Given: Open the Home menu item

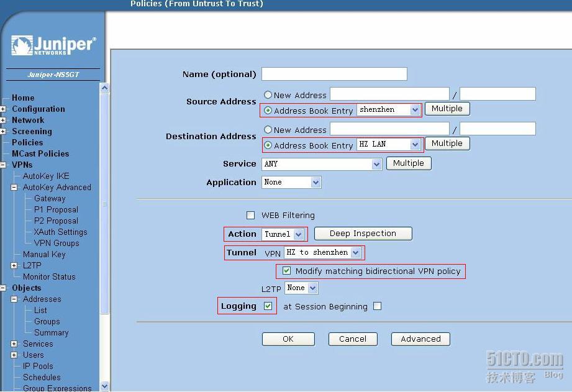Looking at the screenshot, I should click(23, 98).
